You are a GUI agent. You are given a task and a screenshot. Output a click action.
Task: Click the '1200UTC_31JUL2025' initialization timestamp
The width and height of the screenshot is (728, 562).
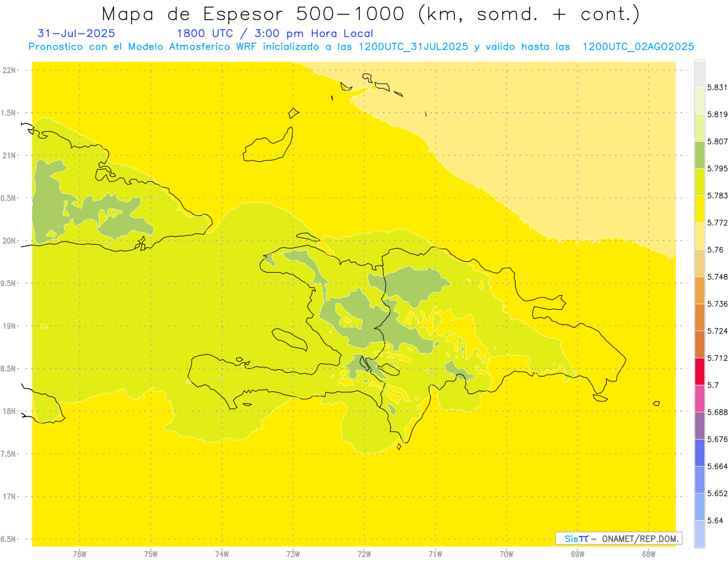[x=413, y=47]
